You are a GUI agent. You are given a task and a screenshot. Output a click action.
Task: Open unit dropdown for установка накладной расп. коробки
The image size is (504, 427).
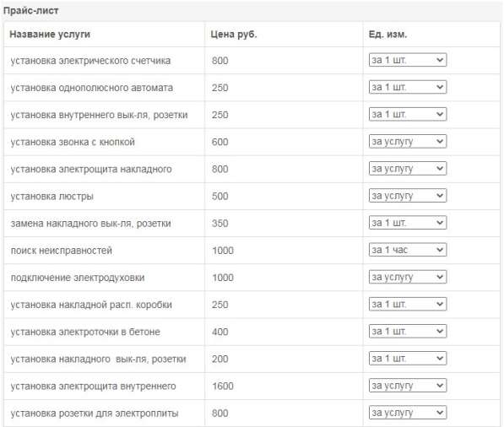408,304
